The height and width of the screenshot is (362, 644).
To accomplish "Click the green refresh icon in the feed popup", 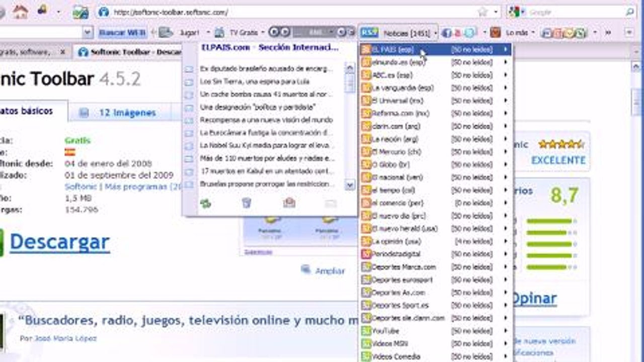I will [205, 203].
